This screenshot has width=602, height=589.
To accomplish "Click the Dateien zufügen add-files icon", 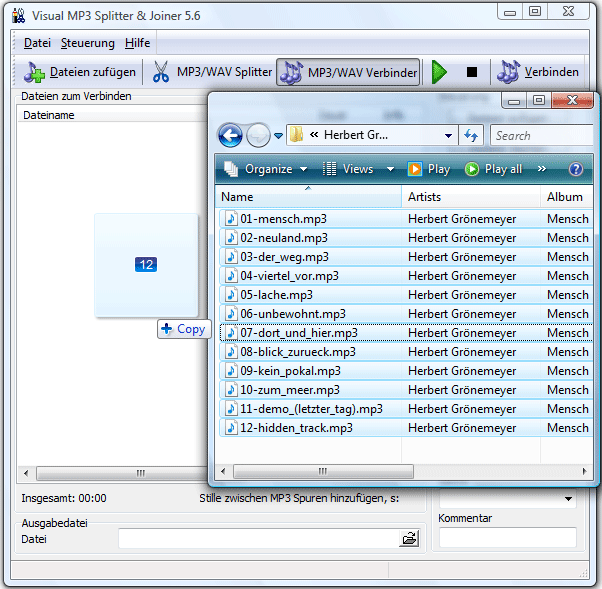I will coord(34,72).
